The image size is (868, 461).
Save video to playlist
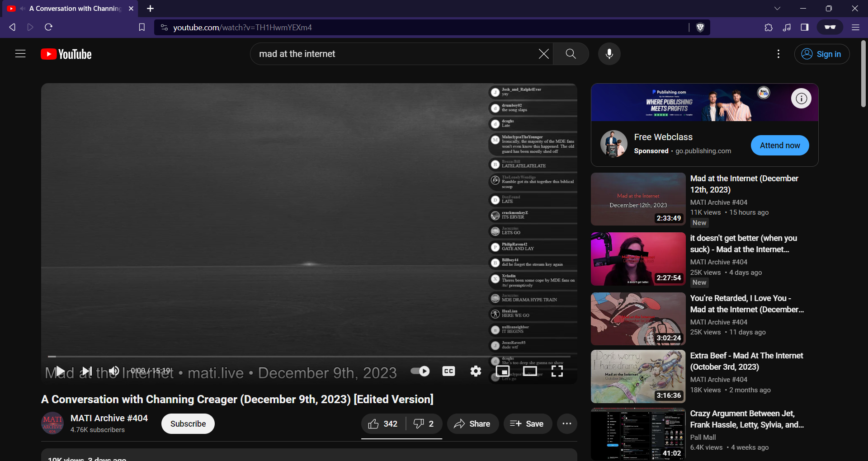528,423
